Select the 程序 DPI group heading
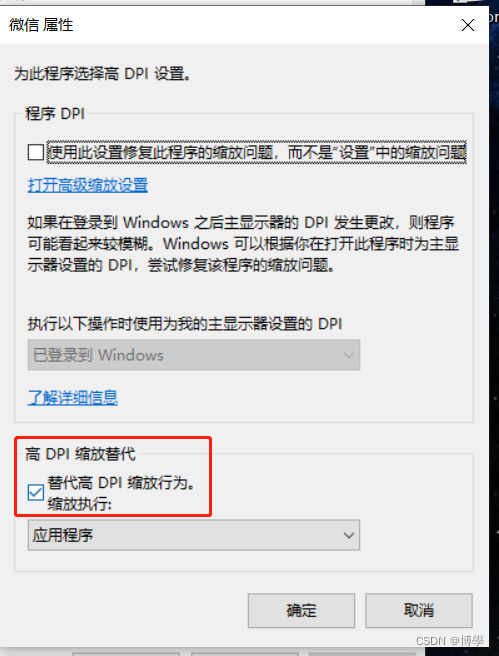Viewport: 499px width, 656px height. click(55, 113)
